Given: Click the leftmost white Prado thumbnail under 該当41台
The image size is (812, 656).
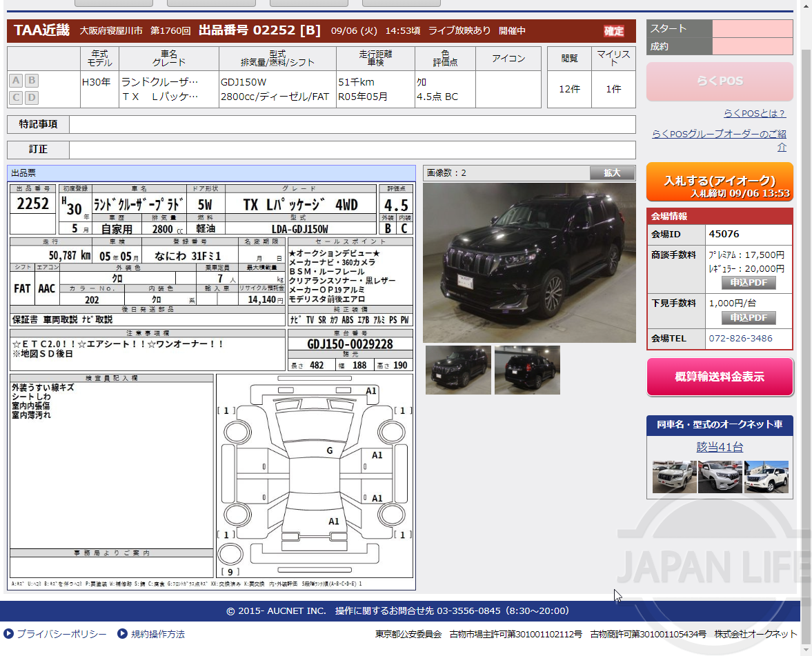Looking at the screenshot, I should point(674,476).
